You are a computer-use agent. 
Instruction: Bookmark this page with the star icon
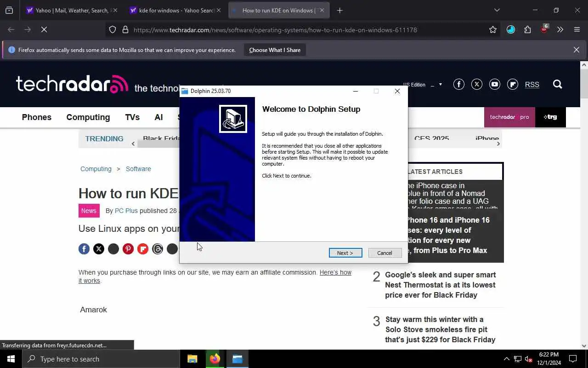(x=493, y=29)
